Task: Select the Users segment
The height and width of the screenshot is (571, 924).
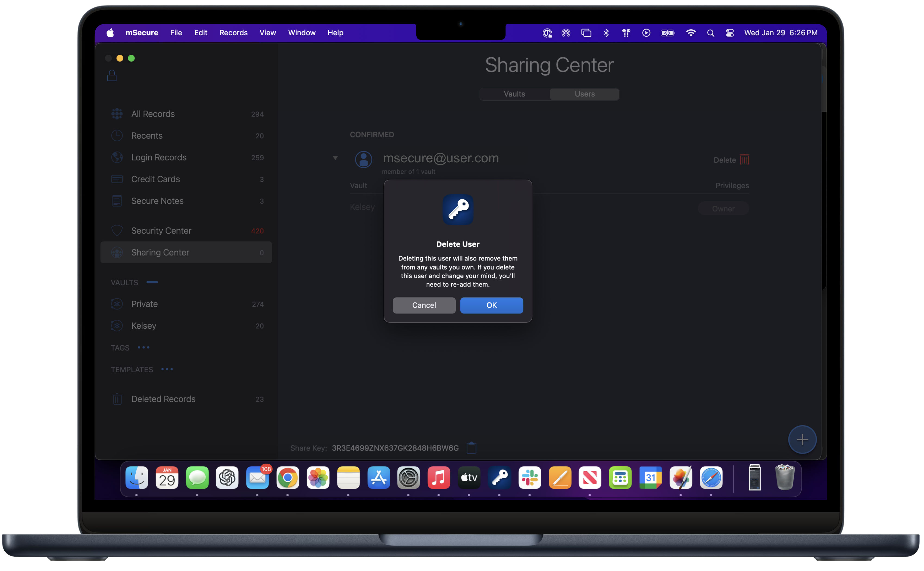Action: point(584,94)
